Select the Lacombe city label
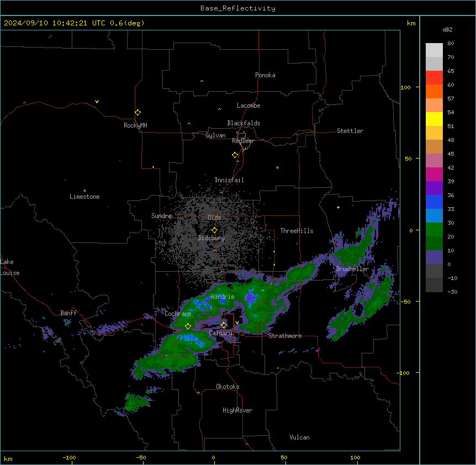Image resolution: width=476 pixels, height=465 pixels. [248, 105]
